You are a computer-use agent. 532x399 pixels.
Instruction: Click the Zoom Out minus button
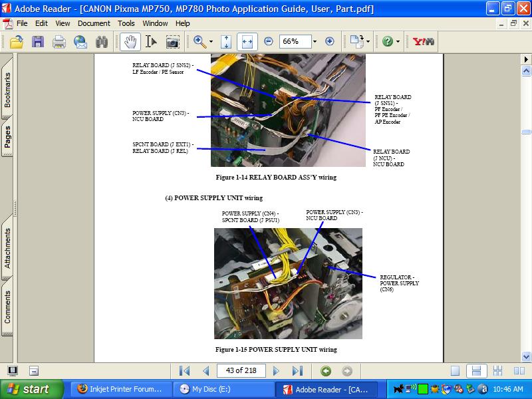(x=269, y=41)
